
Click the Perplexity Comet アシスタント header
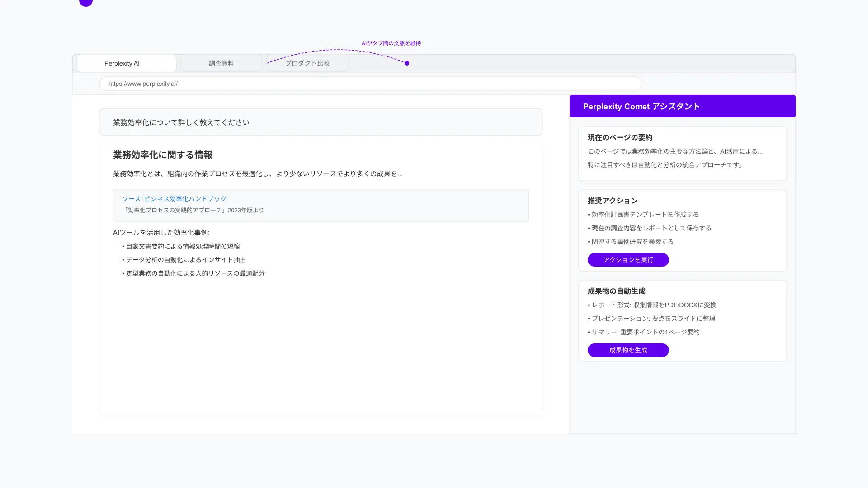click(683, 106)
